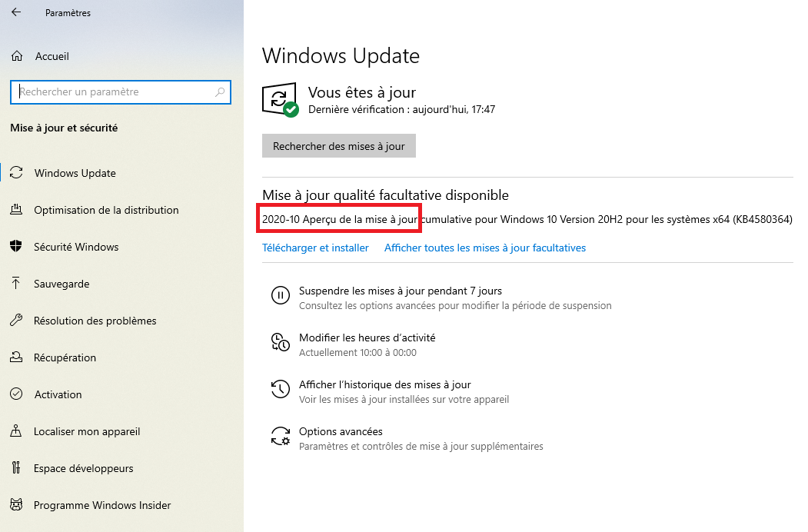Viewport: 808px width, 532px height.
Task: Click Télécharger et installer link
Action: [x=315, y=248]
